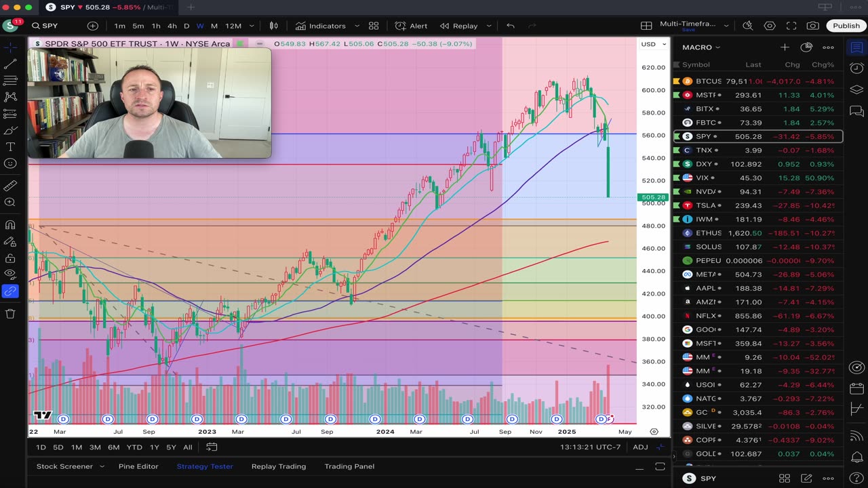Open the alerts clock panel icon
The image size is (868, 488).
coord(856,68)
